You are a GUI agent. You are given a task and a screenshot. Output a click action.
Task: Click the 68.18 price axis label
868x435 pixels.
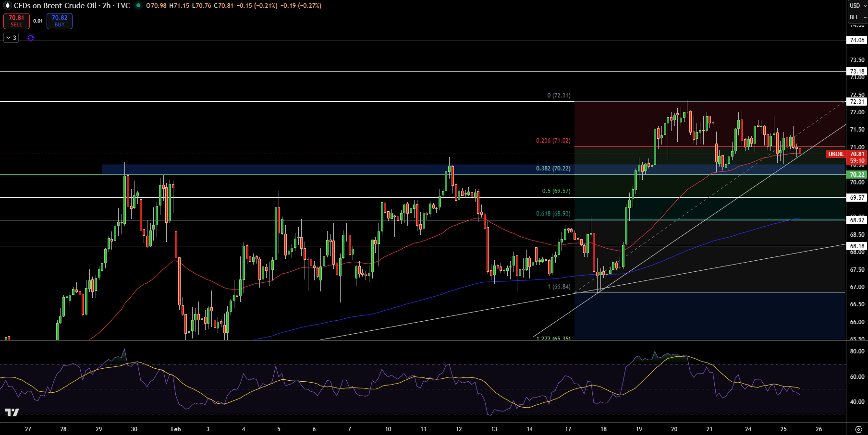[857, 246]
